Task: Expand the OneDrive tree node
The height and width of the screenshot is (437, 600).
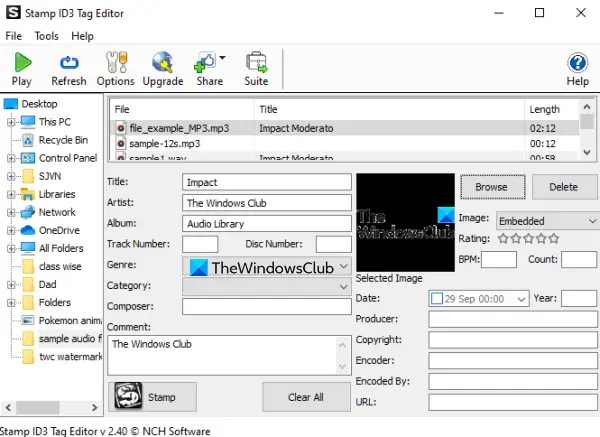Action: coord(11,230)
